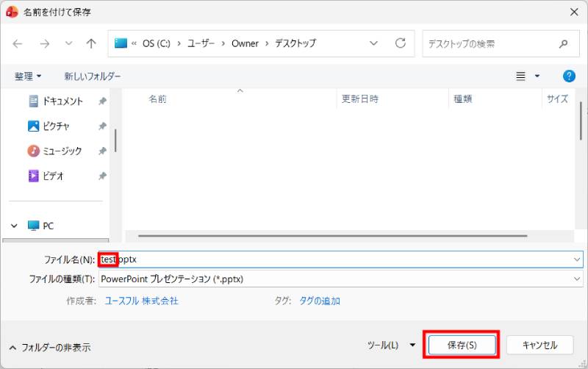Click the search magnifier icon
This screenshot has width=588, height=369.
[563, 44]
